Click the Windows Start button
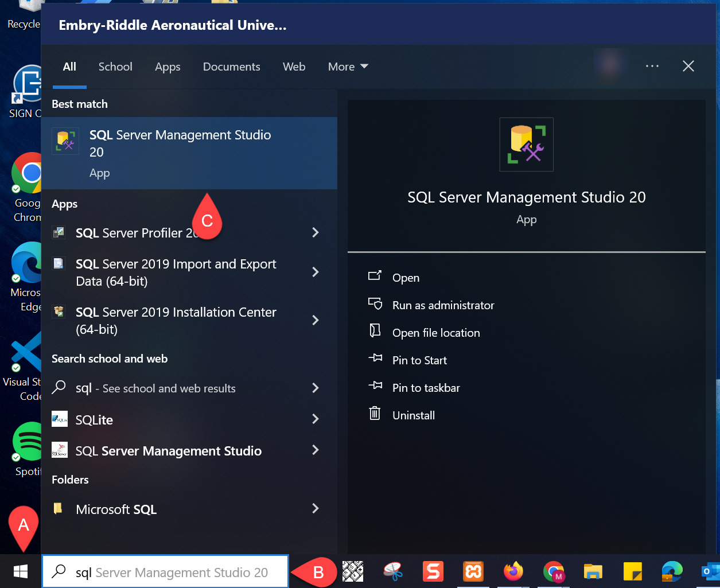720x588 pixels. (x=21, y=571)
